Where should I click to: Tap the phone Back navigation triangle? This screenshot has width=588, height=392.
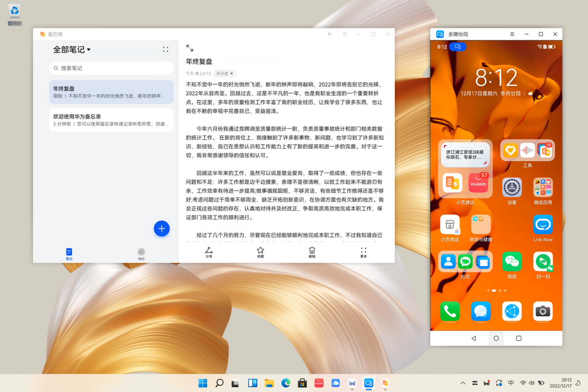click(473, 338)
